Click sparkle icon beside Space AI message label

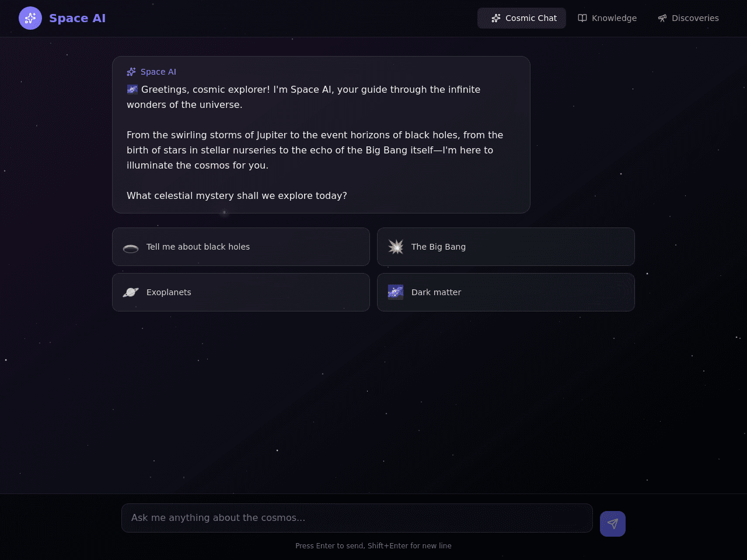point(131,72)
